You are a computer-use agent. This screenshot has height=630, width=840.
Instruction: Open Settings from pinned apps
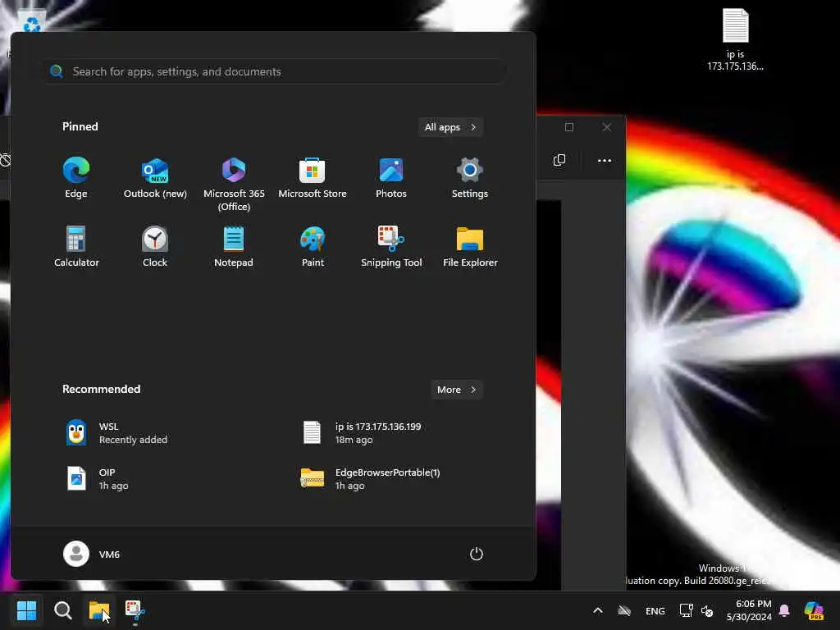[x=470, y=178]
